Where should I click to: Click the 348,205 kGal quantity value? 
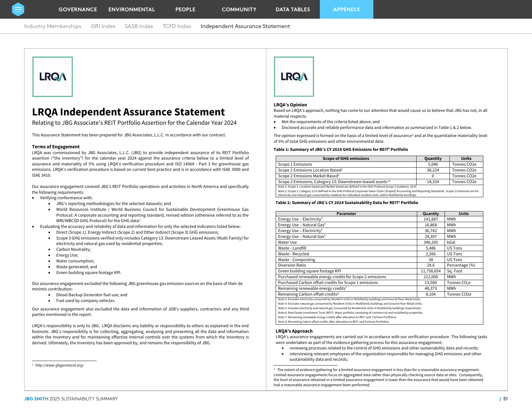pyautogui.click(x=430, y=242)
